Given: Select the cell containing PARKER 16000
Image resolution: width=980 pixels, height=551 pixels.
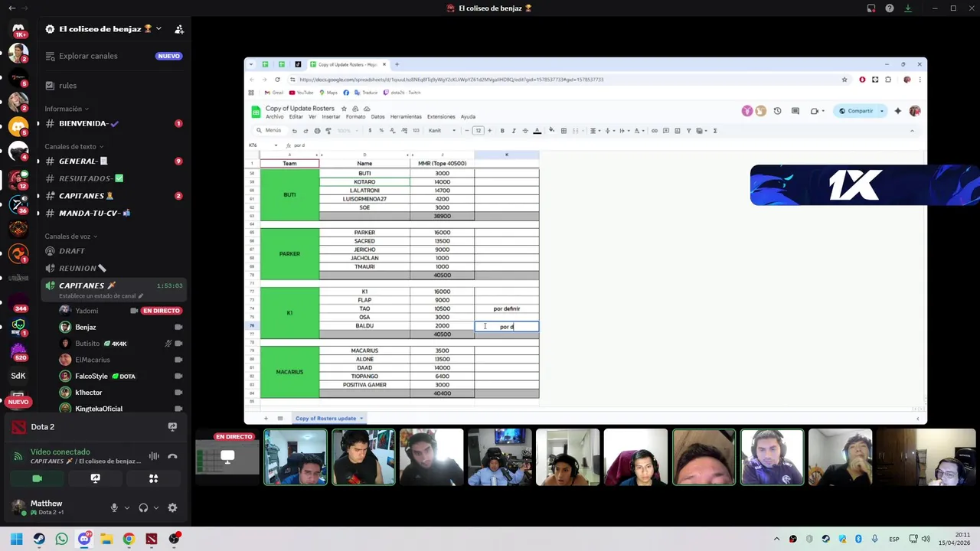Looking at the screenshot, I should coord(442,233).
